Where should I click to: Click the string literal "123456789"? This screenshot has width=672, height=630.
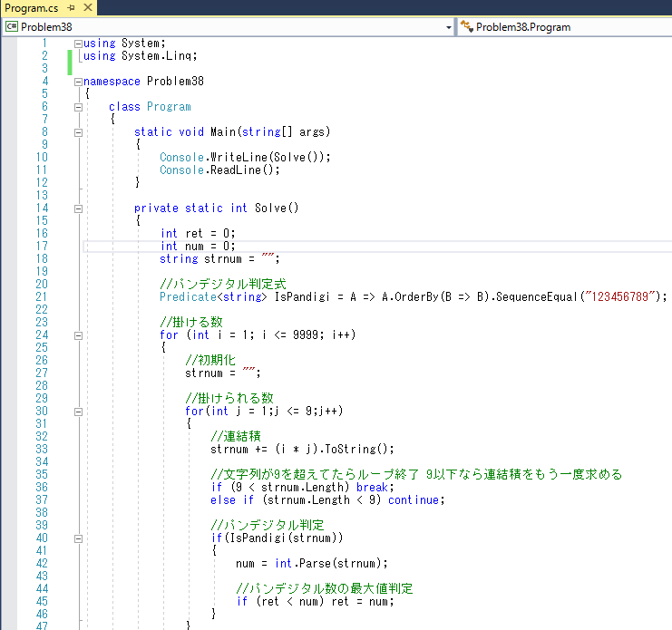(x=620, y=296)
